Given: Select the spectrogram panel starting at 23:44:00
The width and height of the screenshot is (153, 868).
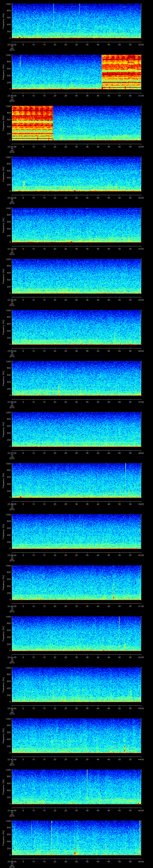Looking at the screenshot, I should [76, 786].
